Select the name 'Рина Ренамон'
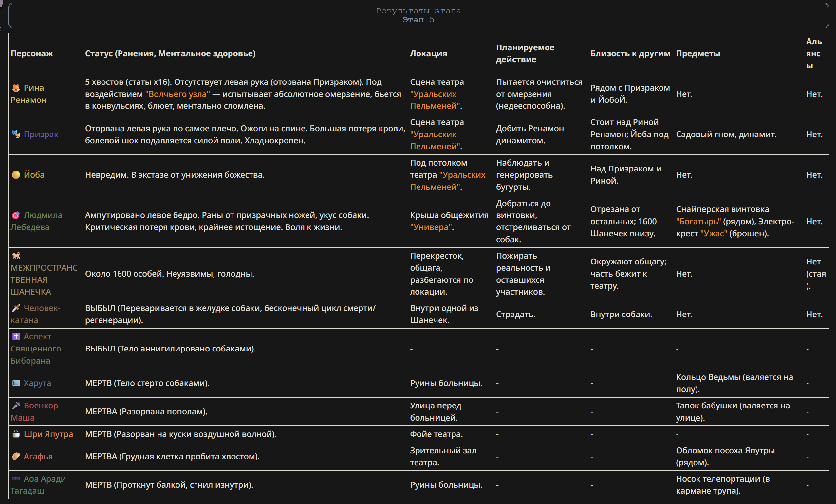 click(28, 94)
